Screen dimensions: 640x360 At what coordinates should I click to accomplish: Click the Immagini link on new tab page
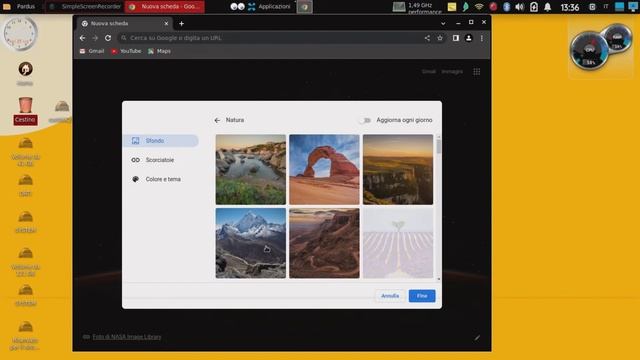pyautogui.click(x=452, y=71)
